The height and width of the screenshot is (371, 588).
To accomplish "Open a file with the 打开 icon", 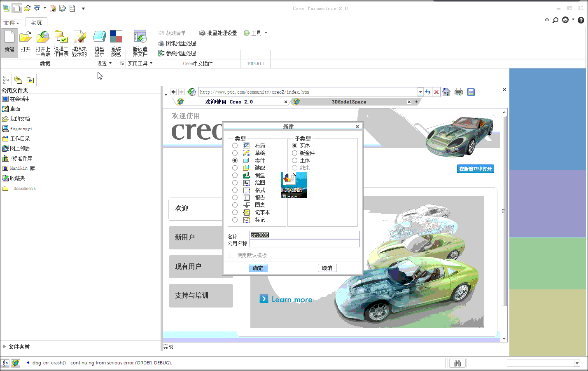I will [26, 42].
